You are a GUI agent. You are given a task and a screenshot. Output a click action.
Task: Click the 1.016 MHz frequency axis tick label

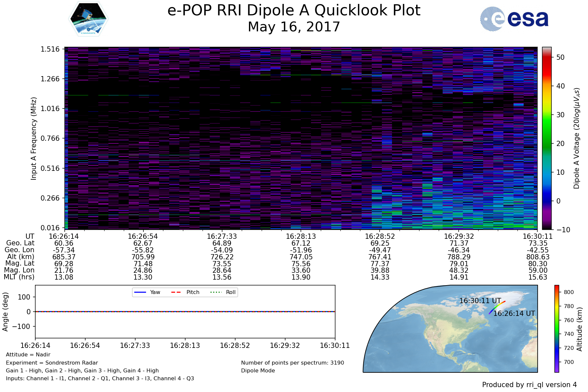point(50,108)
